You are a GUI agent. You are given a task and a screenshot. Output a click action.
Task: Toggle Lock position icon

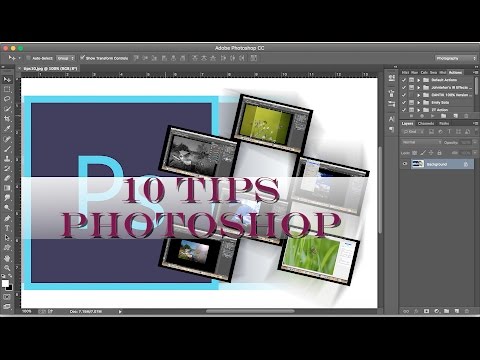(x=431, y=153)
